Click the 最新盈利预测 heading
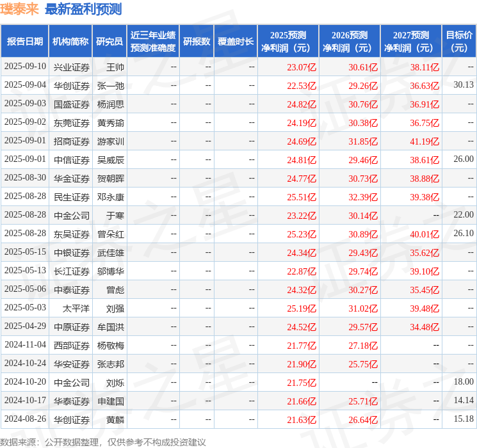This screenshot has width=477, height=448. coord(83,9)
